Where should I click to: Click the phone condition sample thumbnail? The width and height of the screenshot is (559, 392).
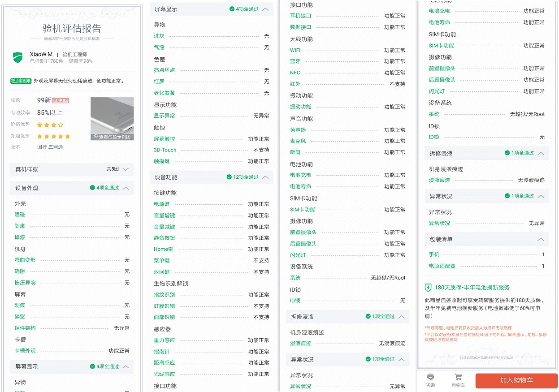112,116
